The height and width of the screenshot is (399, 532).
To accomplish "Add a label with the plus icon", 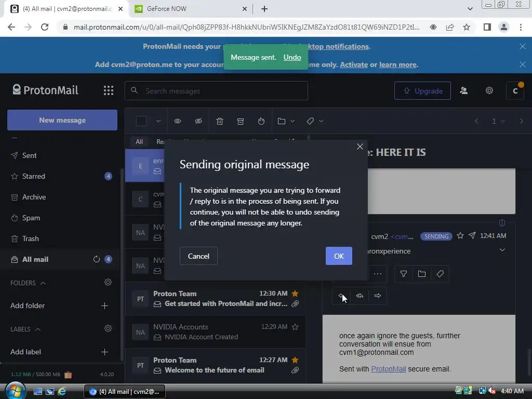I will click(104, 352).
